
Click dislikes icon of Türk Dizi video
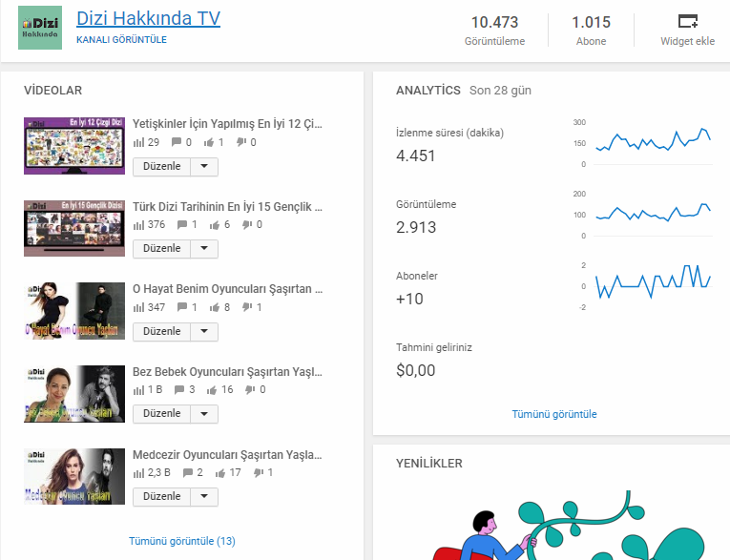(247, 225)
